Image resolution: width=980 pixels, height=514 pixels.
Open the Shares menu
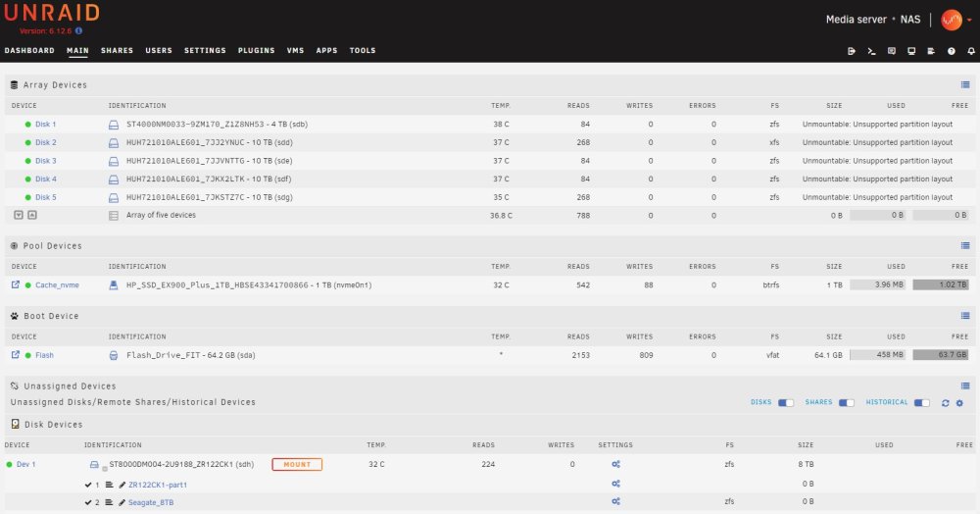pos(117,51)
